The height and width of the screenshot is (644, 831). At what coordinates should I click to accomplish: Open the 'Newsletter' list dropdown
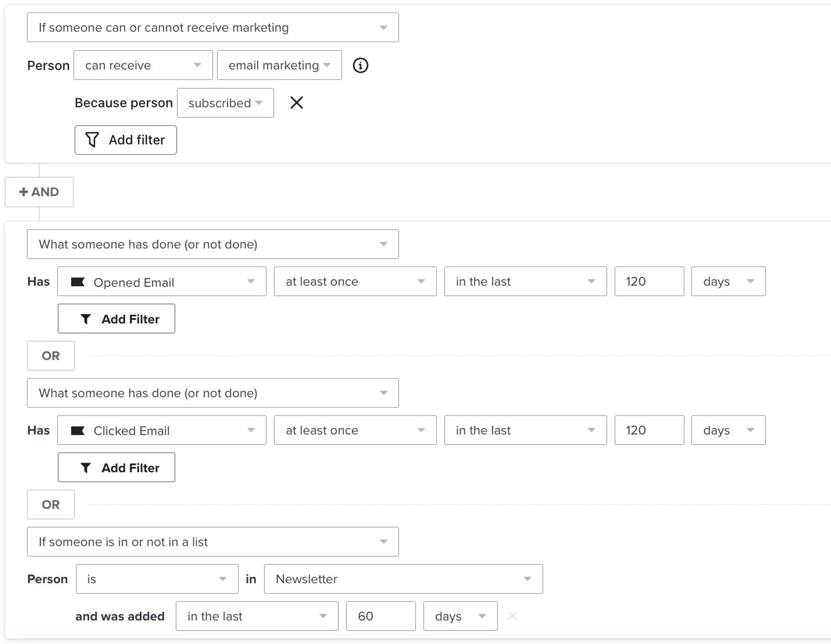(x=404, y=579)
